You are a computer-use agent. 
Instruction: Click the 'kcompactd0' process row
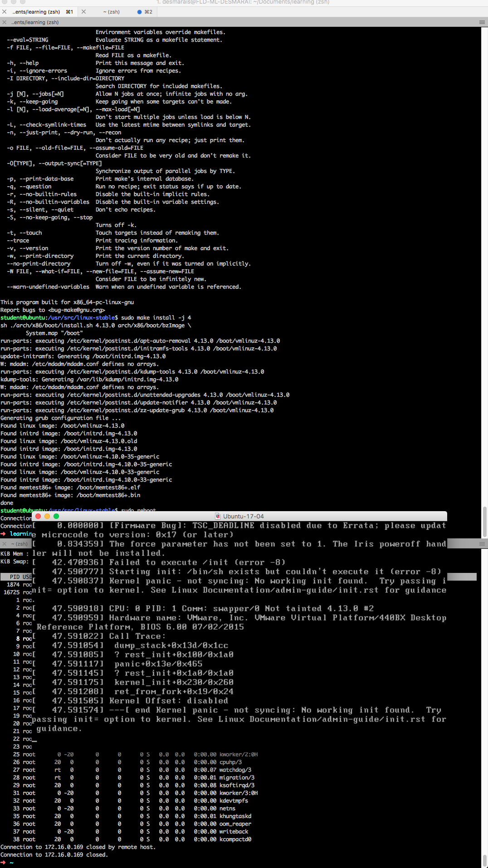click(132, 839)
